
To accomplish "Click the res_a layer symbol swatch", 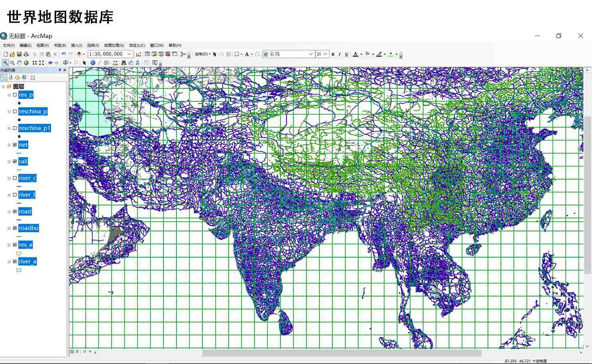I will tap(19, 253).
